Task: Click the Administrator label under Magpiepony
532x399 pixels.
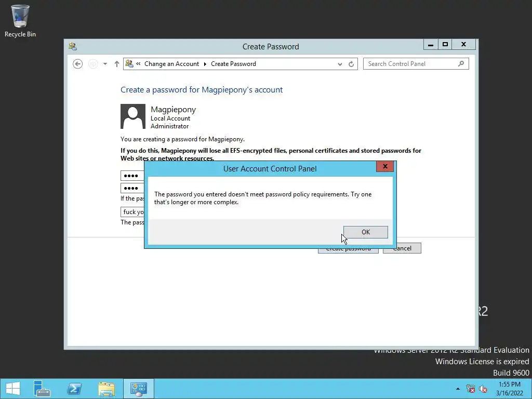Action: click(x=170, y=126)
